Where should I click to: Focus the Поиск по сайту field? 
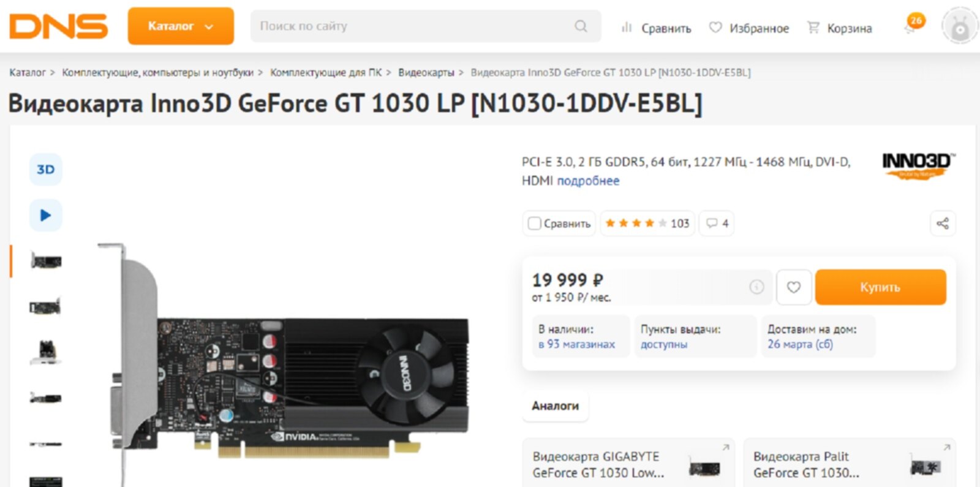pyautogui.click(x=426, y=26)
